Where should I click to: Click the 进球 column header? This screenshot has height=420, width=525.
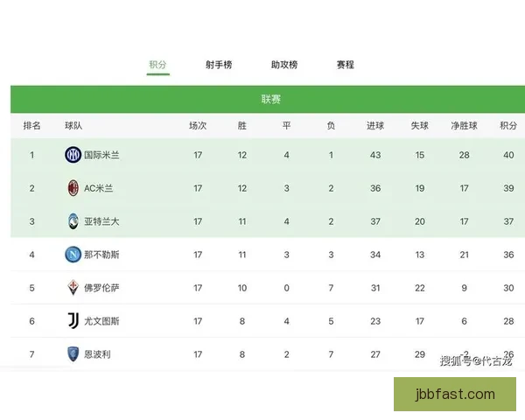coord(375,126)
